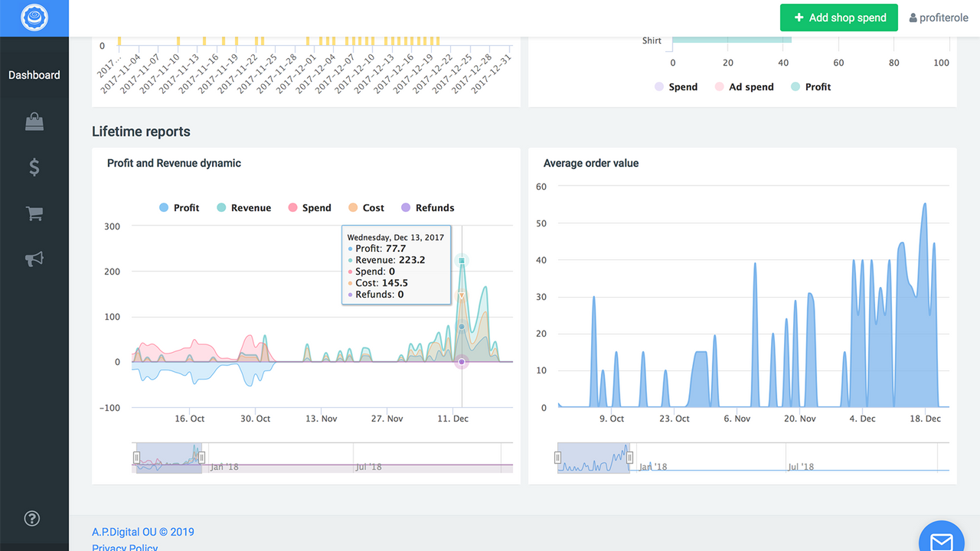Toggle Spend in the product bar chart legend

click(675, 86)
